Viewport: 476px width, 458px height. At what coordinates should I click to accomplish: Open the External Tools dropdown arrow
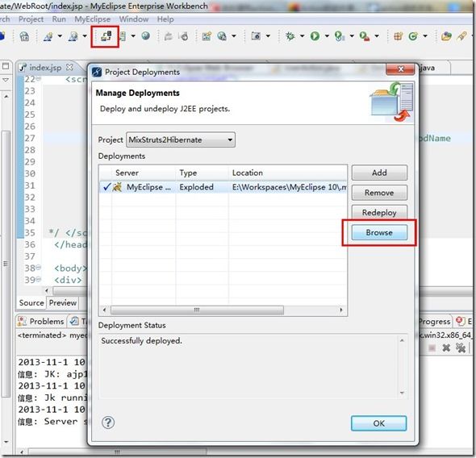(x=377, y=35)
